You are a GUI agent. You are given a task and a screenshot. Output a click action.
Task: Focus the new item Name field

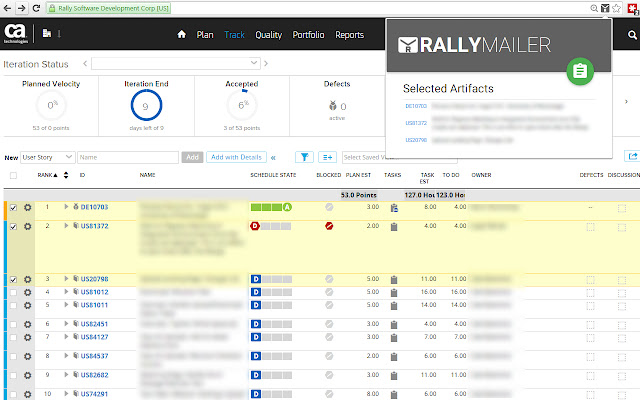tap(128, 157)
